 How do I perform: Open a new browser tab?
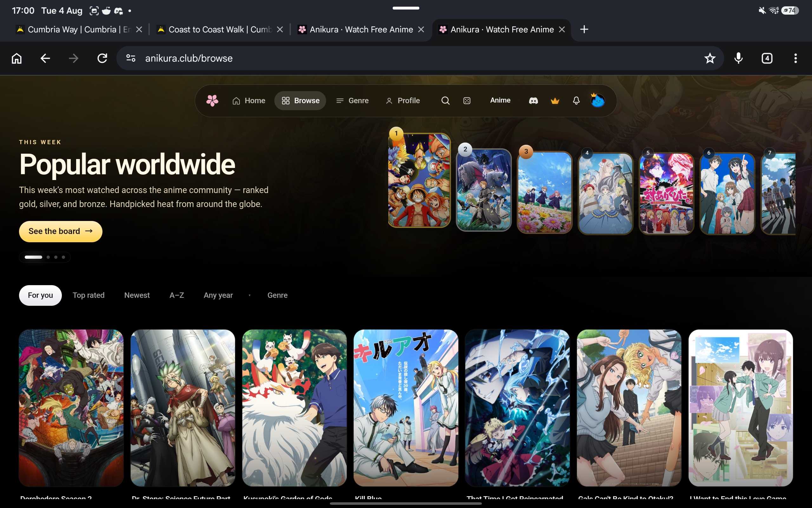click(x=584, y=29)
